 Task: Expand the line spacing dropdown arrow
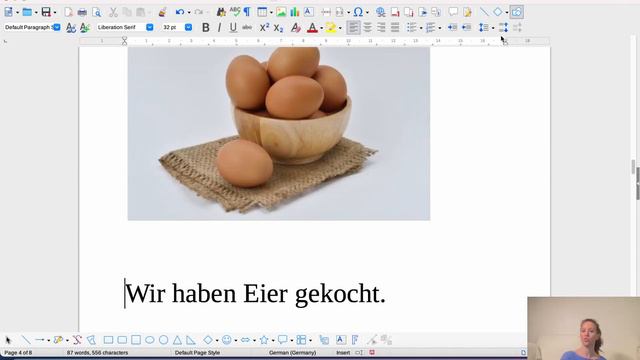pos(493,28)
